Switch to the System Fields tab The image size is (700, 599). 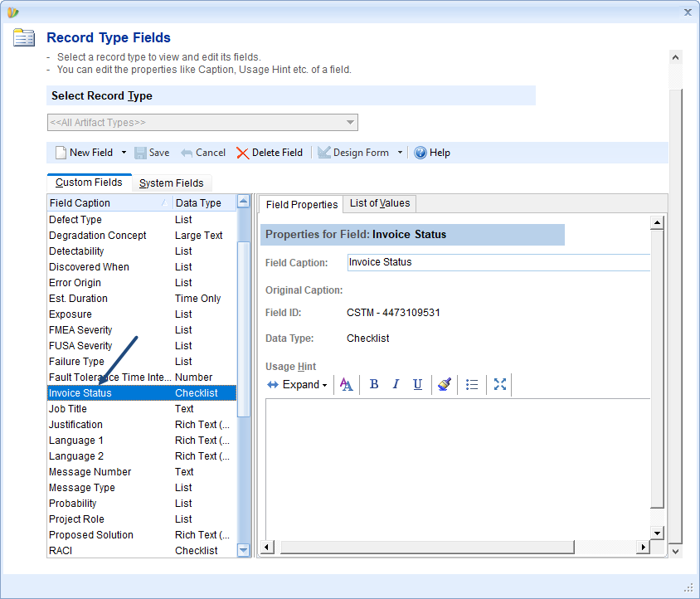click(x=172, y=183)
